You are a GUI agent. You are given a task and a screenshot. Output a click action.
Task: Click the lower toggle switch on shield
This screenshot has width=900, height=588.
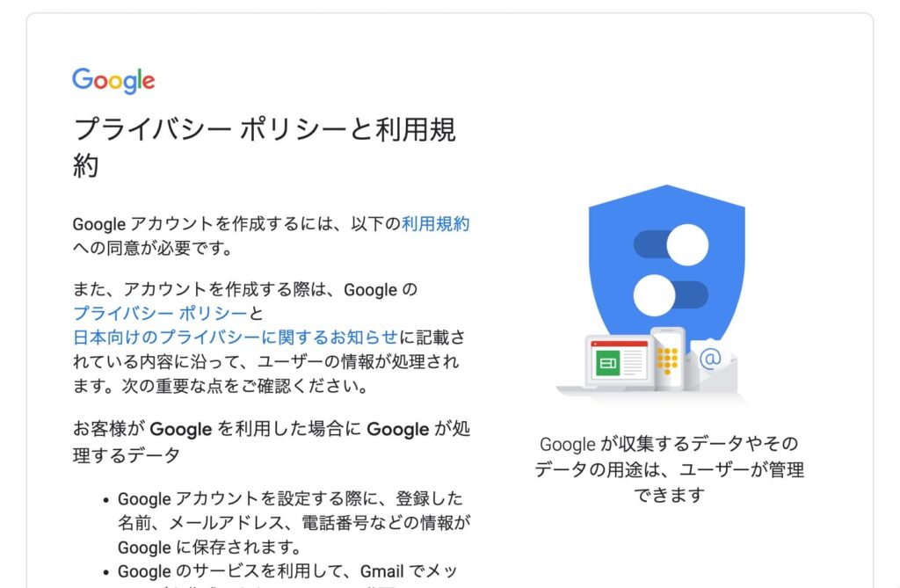671,294
